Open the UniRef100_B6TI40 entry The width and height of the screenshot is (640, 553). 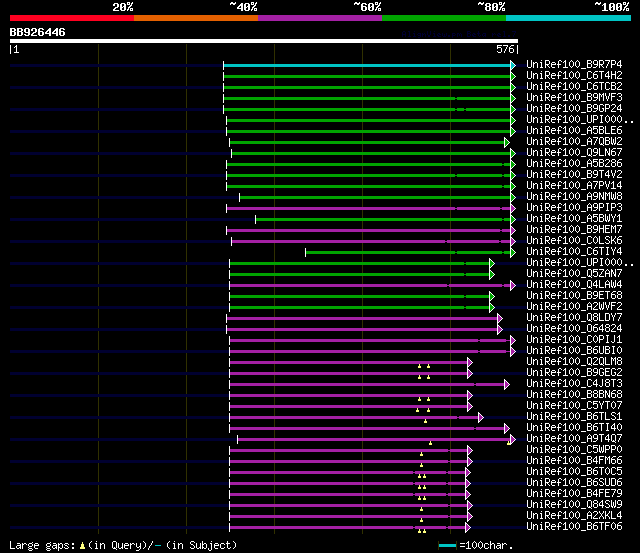(x=574, y=428)
